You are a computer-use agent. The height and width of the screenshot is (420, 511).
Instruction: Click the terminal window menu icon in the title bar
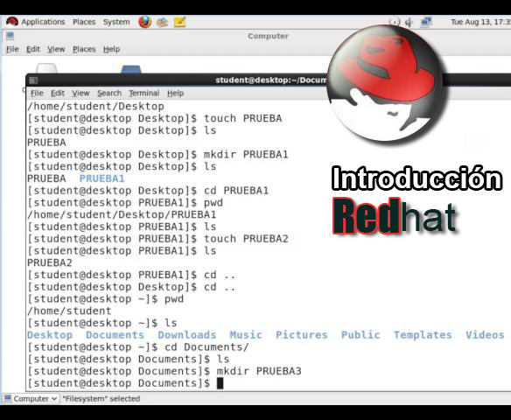[33, 80]
